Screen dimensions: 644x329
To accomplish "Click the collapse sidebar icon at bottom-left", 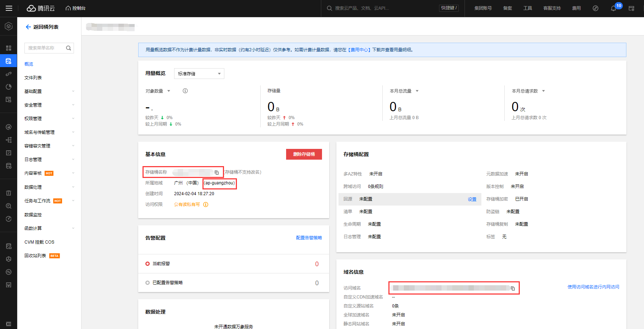I will click(x=9, y=324).
